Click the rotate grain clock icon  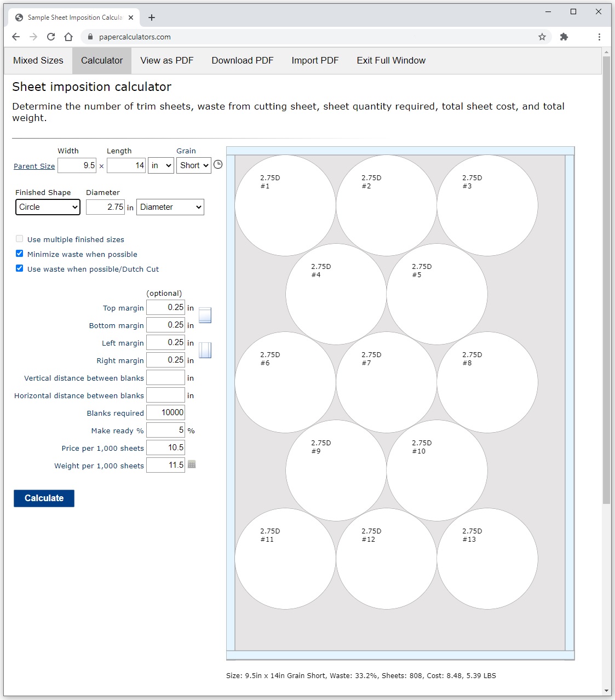pyautogui.click(x=218, y=164)
